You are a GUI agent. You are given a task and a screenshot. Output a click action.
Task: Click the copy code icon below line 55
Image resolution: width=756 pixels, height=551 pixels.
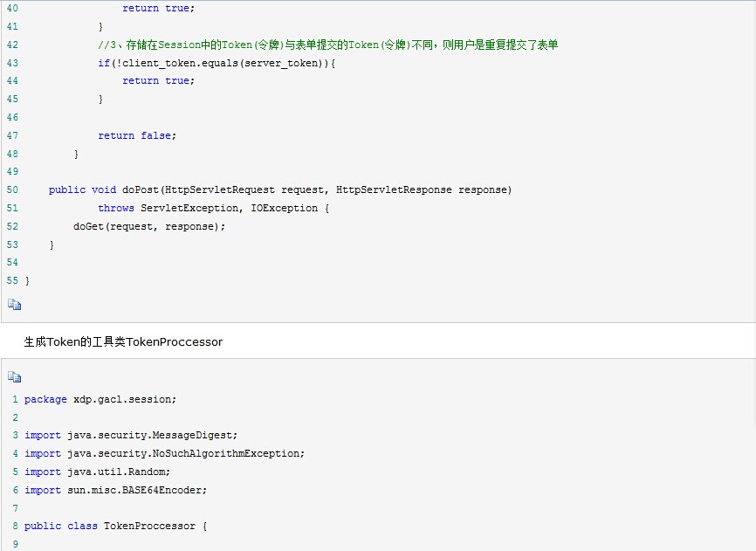14,305
